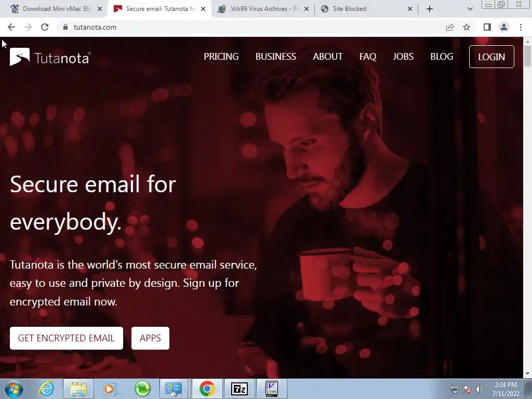Click GET ENCRYPTED EMAIL button
The width and height of the screenshot is (532, 399).
point(66,338)
